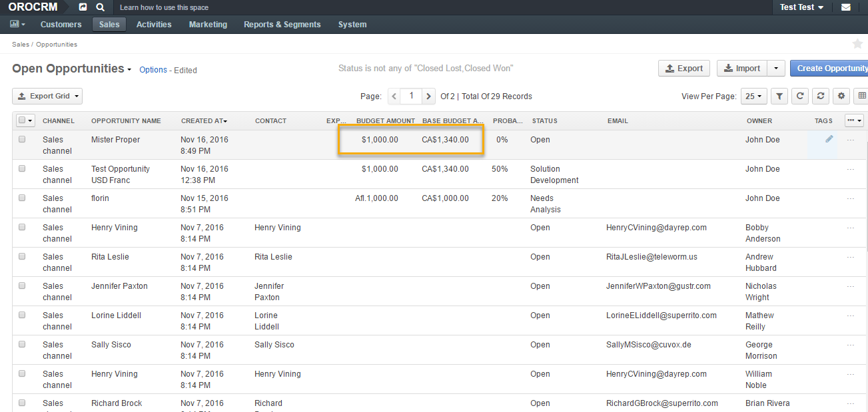Image resolution: width=868 pixels, height=412 pixels.
Task: Check the Test Opportunity USD Franc row checkbox
Action: point(22,169)
